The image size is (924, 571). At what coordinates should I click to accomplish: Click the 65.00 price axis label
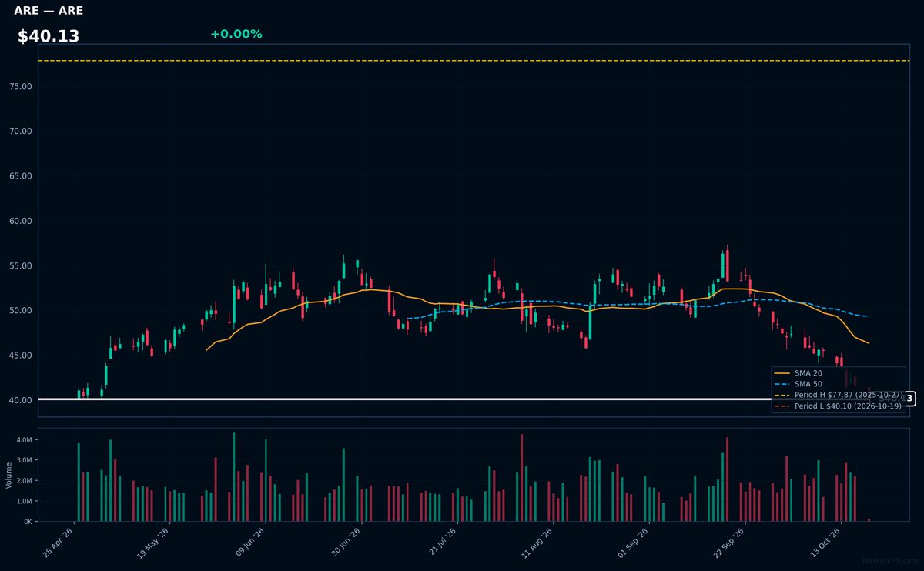pyautogui.click(x=21, y=176)
